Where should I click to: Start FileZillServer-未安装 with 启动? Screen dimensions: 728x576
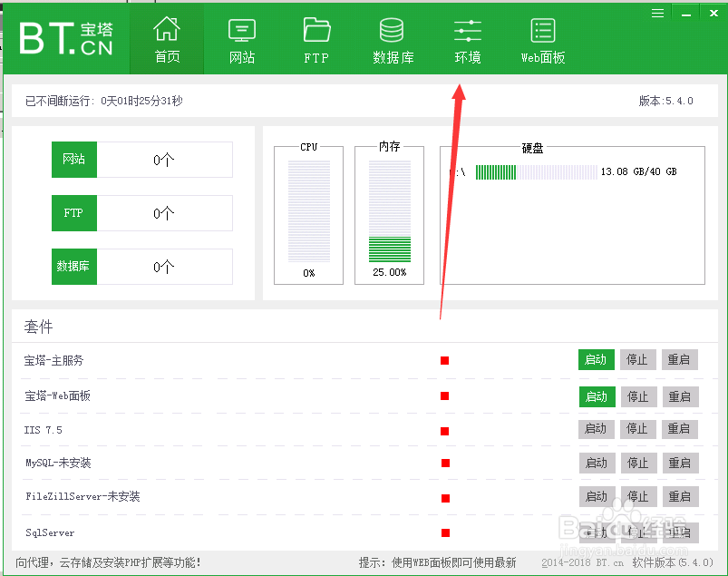(x=597, y=496)
